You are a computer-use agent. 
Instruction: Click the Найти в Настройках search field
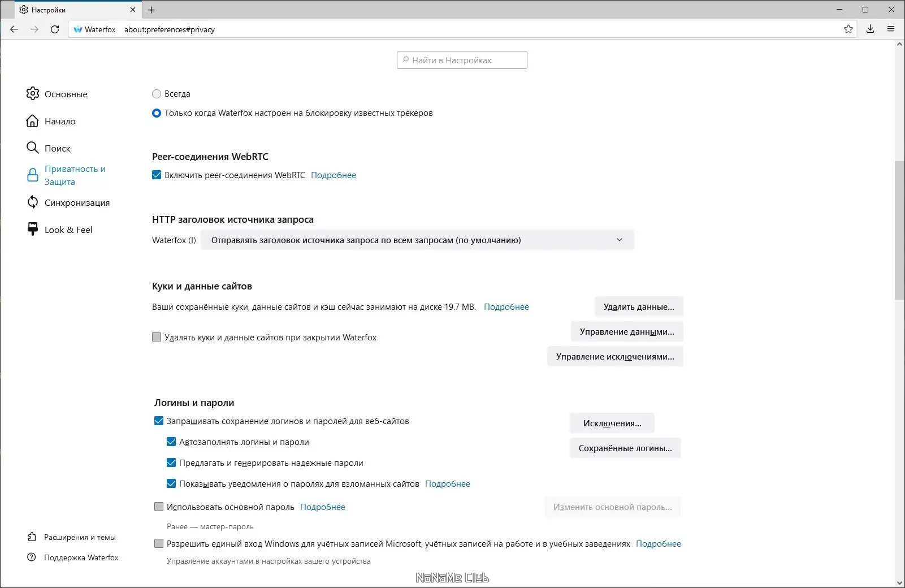(x=462, y=60)
